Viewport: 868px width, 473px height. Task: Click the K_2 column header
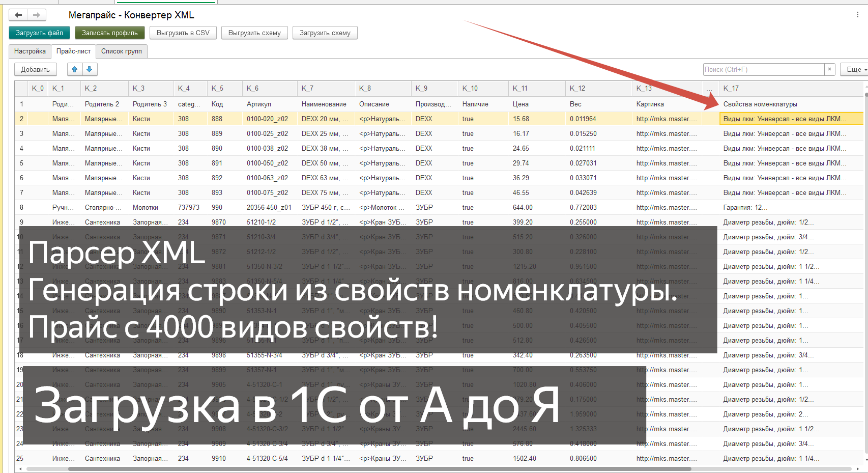click(105, 89)
